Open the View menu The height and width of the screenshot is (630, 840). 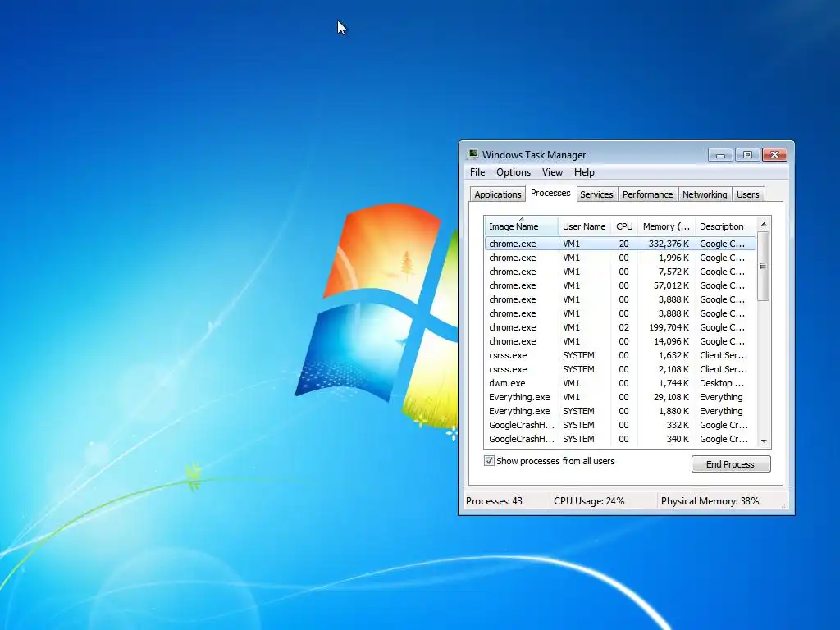[x=552, y=172]
